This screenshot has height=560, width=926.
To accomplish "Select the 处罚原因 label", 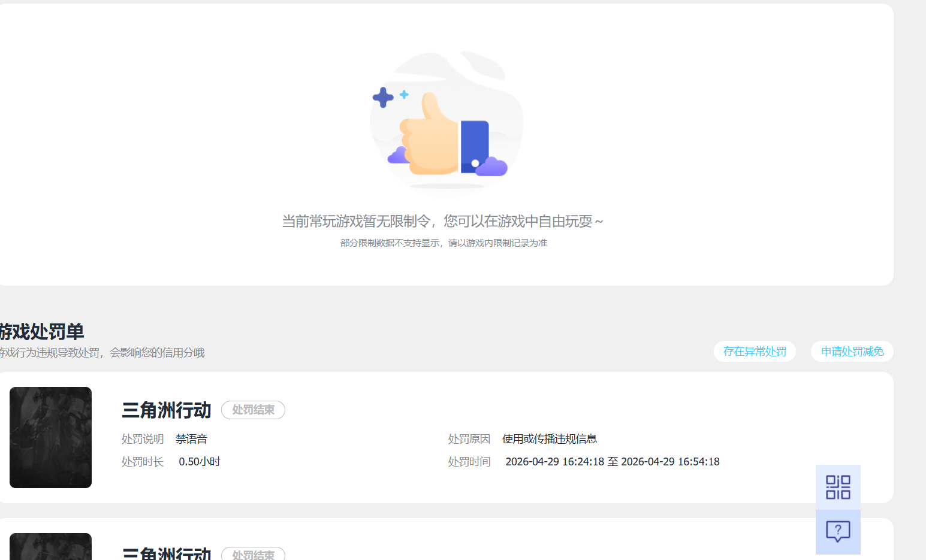I will click(469, 439).
